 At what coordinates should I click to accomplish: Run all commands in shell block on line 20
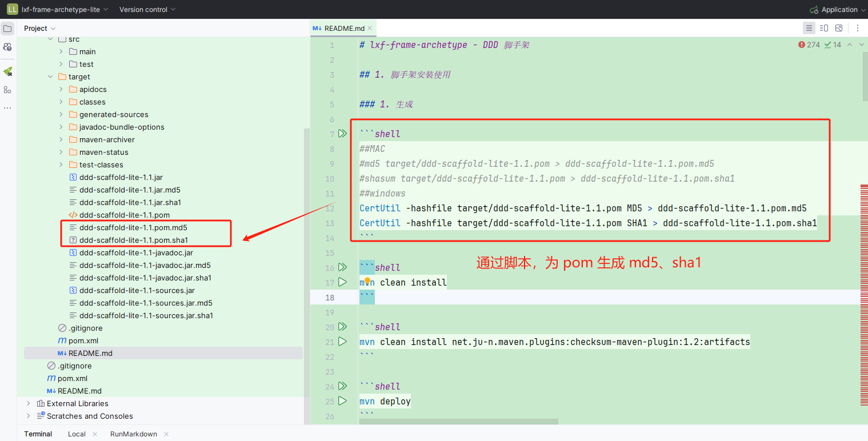342,327
